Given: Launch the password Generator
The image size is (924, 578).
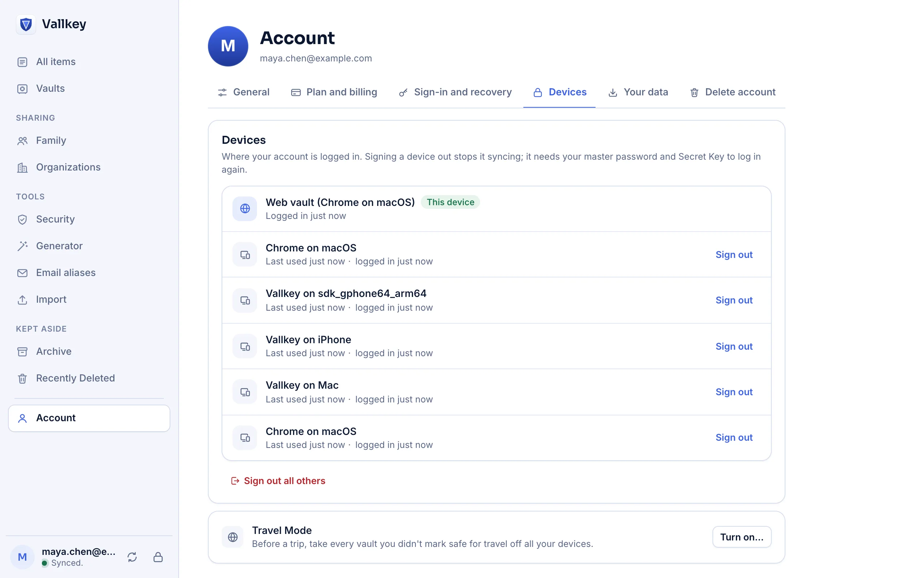Looking at the screenshot, I should point(89,246).
